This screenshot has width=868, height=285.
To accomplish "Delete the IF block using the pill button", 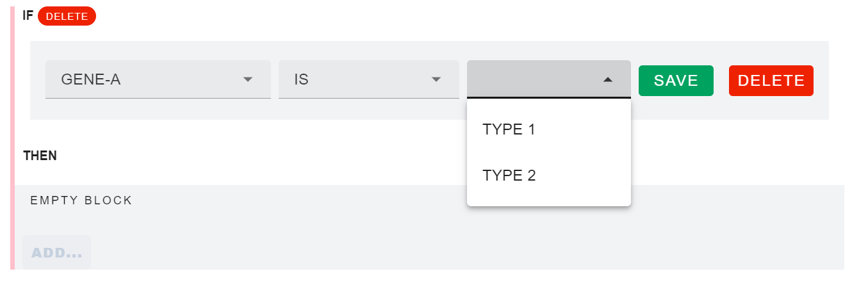I will tap(67, 17).
